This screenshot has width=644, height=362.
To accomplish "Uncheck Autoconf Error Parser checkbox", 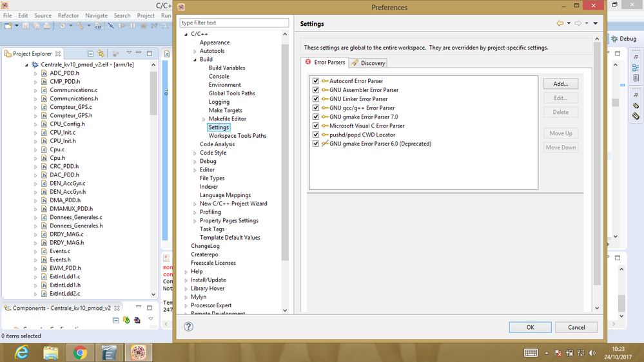I will point(315,81).
